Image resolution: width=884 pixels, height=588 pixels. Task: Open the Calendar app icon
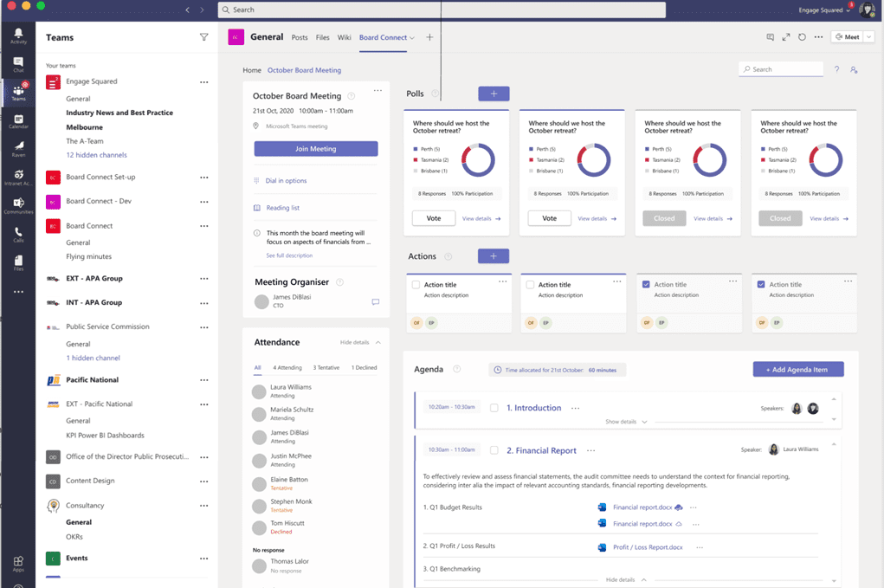pos(17,121)
